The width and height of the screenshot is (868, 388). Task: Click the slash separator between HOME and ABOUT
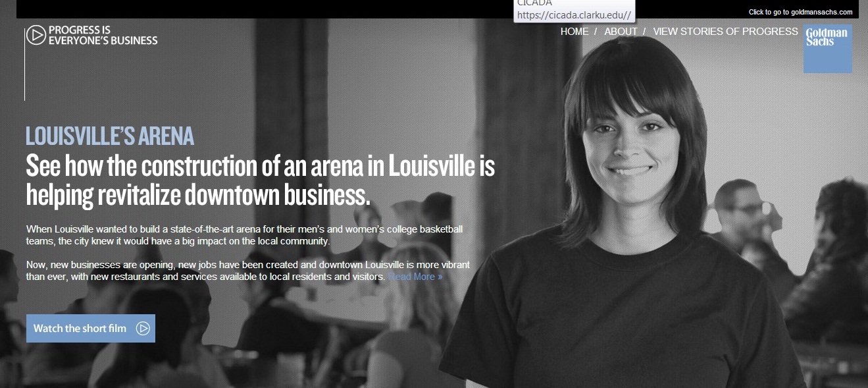coord(596,32)
